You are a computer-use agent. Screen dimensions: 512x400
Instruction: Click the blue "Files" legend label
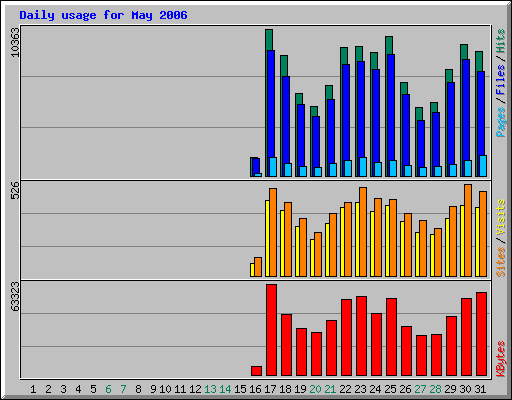(x=500, y=80)
